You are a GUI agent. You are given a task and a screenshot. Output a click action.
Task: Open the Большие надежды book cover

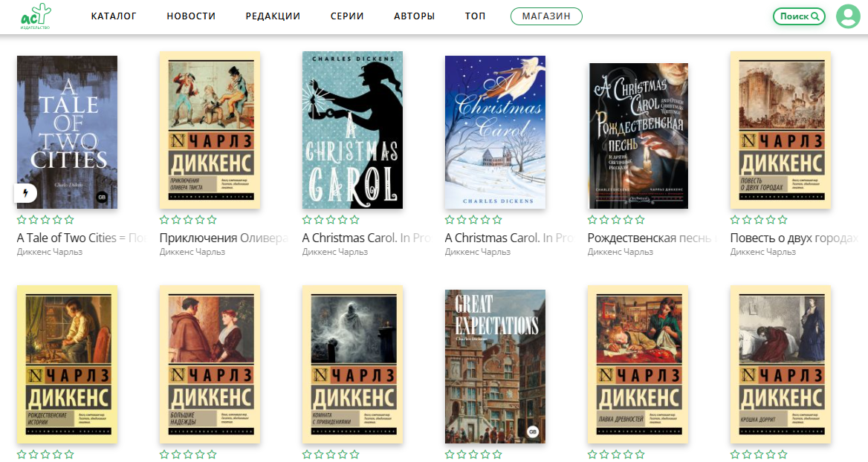pyautogui.click(x=210, y=364)
